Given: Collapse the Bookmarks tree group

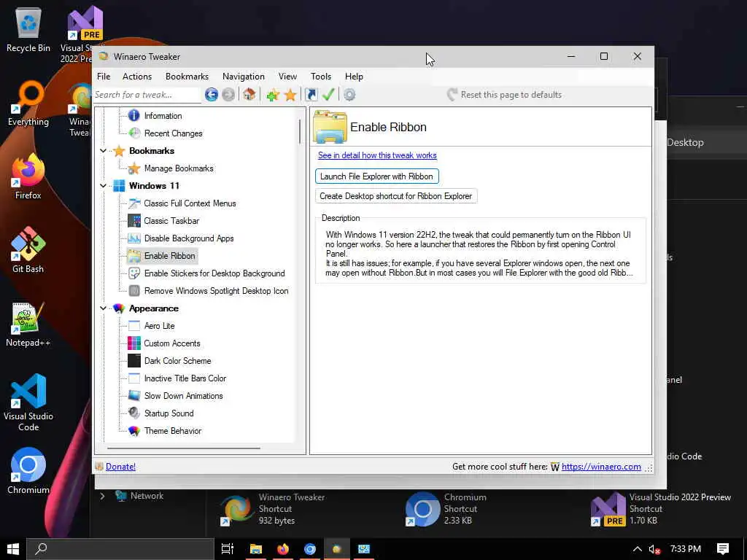Looking at the screenshot, I should tap(103, 151).
